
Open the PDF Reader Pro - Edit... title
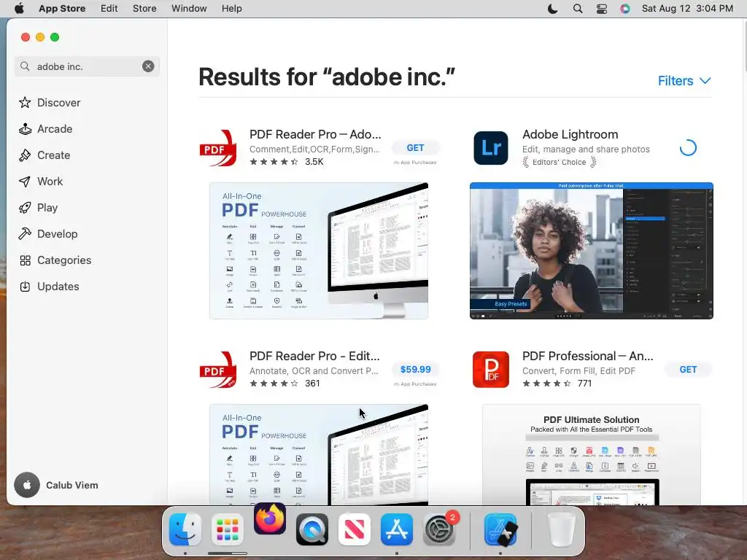(x=314, y=356)
